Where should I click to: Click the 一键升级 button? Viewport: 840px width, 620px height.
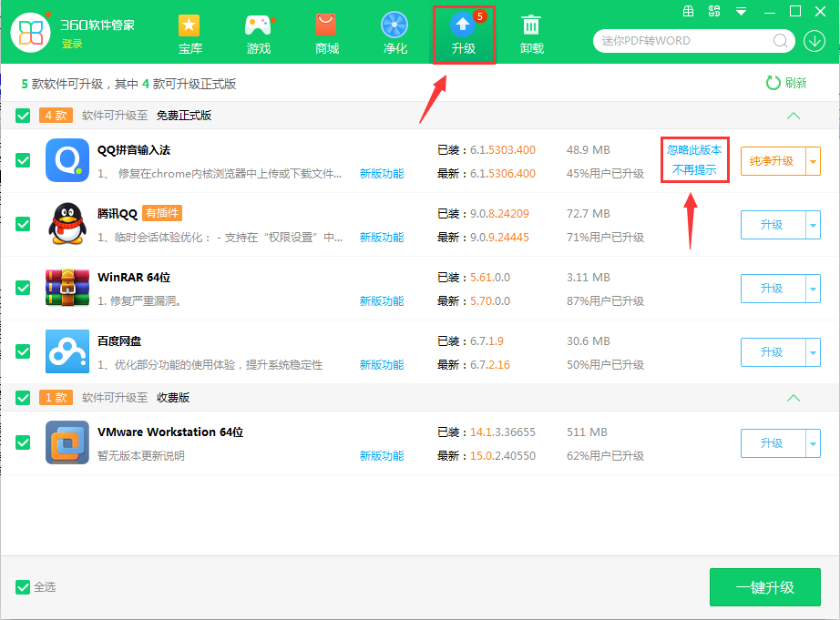click(x=765, y=587)
